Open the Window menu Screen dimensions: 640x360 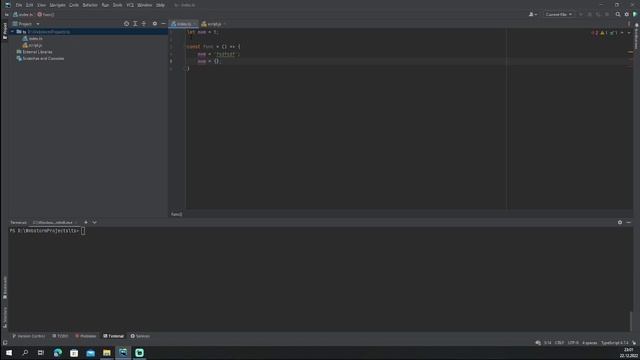click(x=144, y=5)
